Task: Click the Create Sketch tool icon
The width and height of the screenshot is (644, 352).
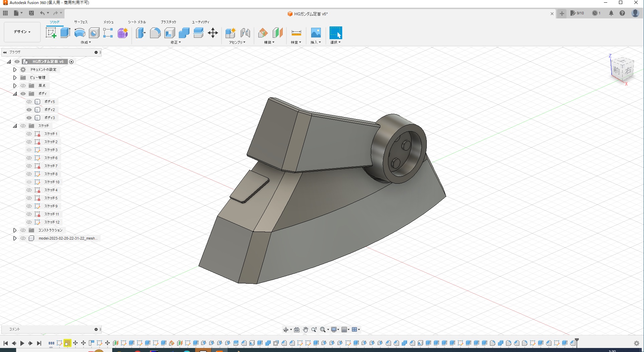Action: point(51,33)
